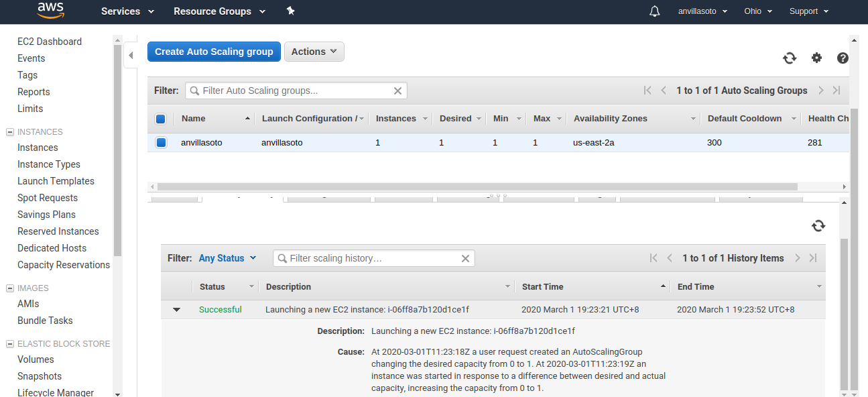
Task: Open Spot Requests page
Action: [48, 198]
